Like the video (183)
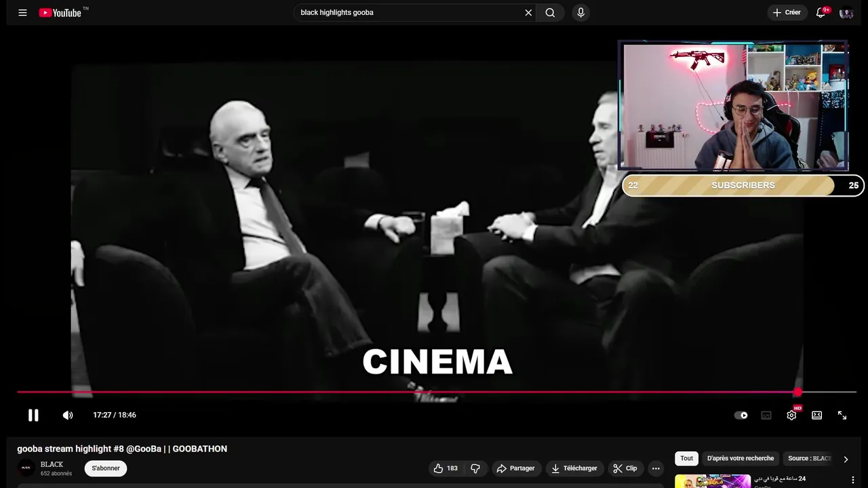 (x=446, y=468)
